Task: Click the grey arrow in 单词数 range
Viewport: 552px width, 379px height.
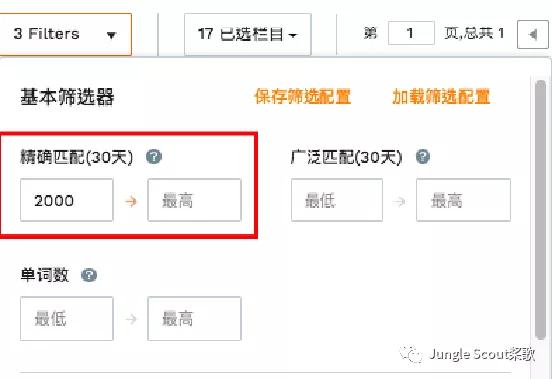Action: (131, 319)
